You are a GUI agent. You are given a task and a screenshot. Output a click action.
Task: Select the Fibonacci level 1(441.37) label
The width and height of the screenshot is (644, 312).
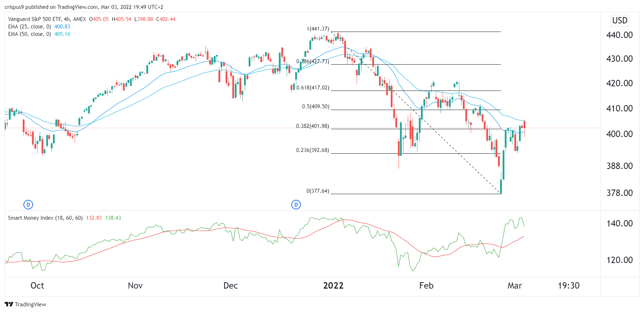click(318, 29)
